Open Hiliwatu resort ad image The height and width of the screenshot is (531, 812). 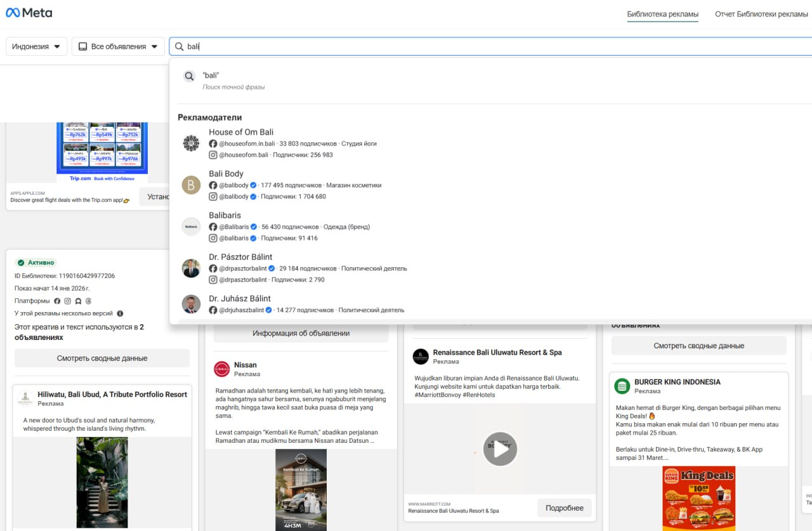[x=102, y=483]
